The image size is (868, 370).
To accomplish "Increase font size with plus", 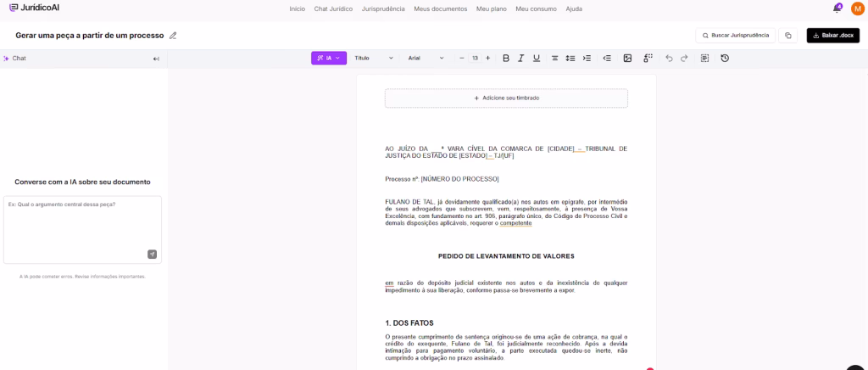I will (x=487, y=58).
